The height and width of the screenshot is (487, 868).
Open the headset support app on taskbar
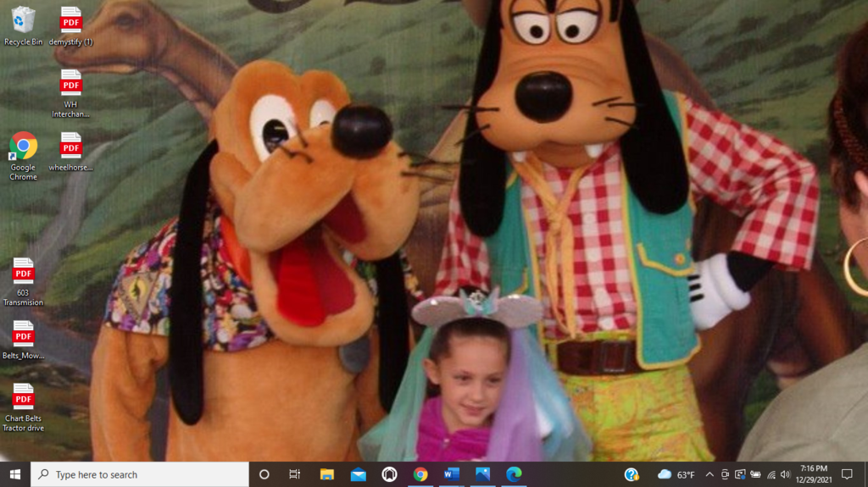tap(389, 474)
